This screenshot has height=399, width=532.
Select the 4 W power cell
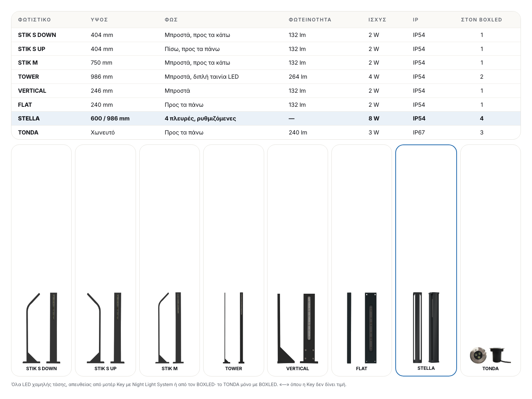tap(374, 77)
